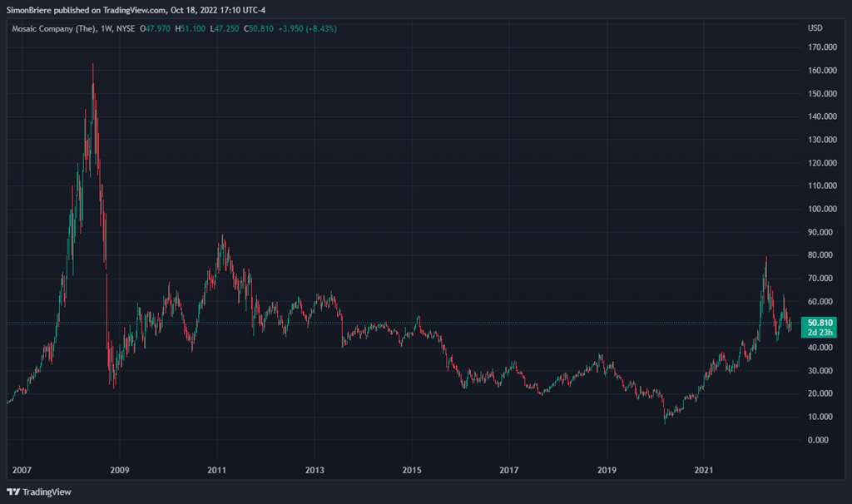Click the Mosaic Company (The) symbol title
Image resolution: width=852 pixels, height=504 pixels.
53,28
